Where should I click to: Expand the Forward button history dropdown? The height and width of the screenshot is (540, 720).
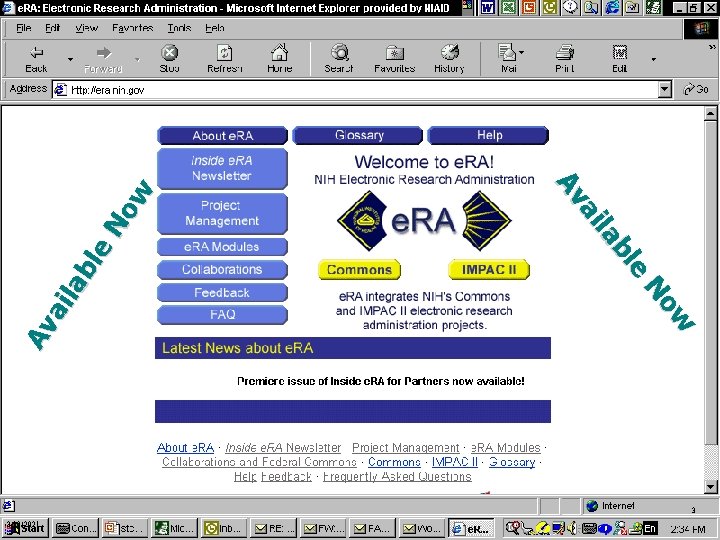(137, 59)
